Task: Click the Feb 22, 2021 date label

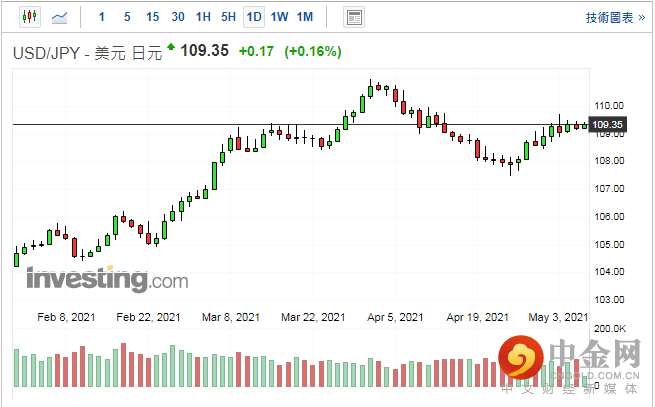Action: pyautogui.click(x=148, y=317)
